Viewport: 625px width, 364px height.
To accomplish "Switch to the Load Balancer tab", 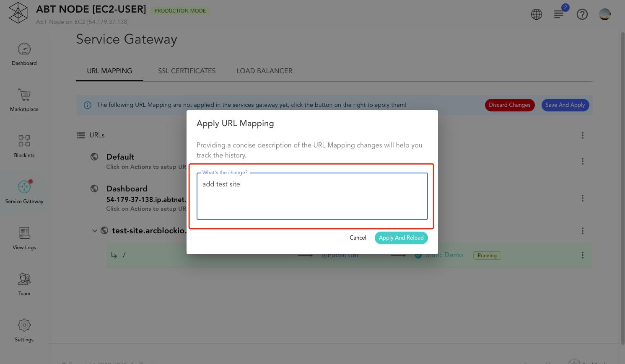I will tap(265, 71).
